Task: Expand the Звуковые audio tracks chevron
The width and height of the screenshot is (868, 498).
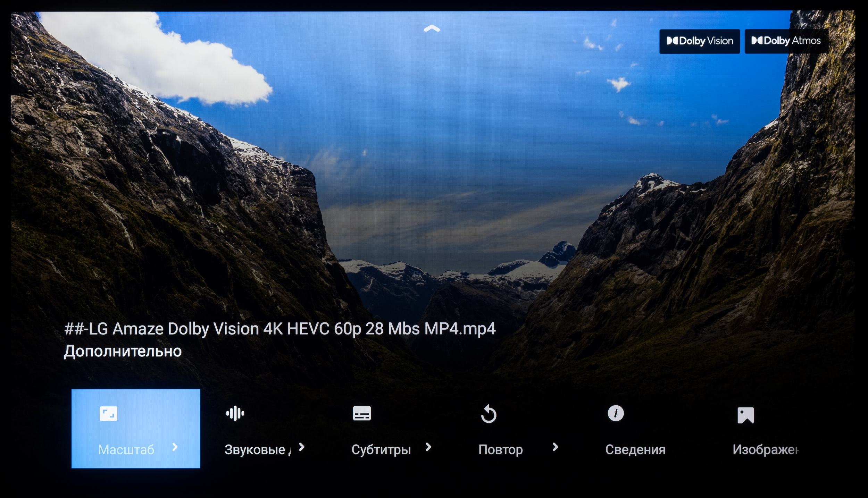Action: [302, 447]
